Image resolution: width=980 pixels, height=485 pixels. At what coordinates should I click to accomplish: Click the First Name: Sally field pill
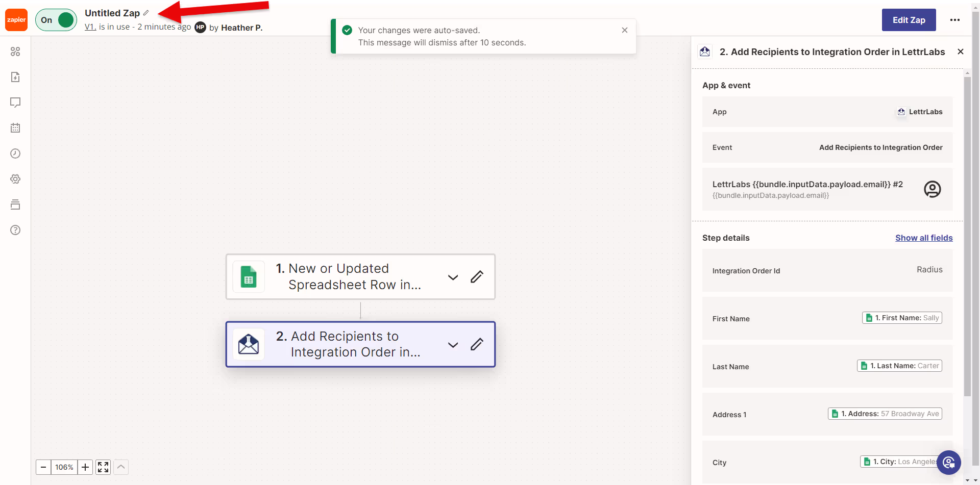902,318
